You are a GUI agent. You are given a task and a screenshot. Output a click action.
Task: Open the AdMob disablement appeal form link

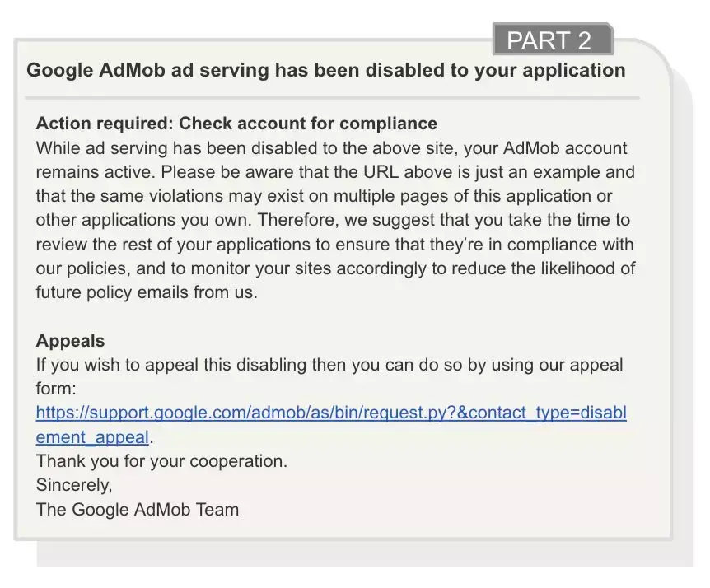pyautogui.click(x=330, y=413)
